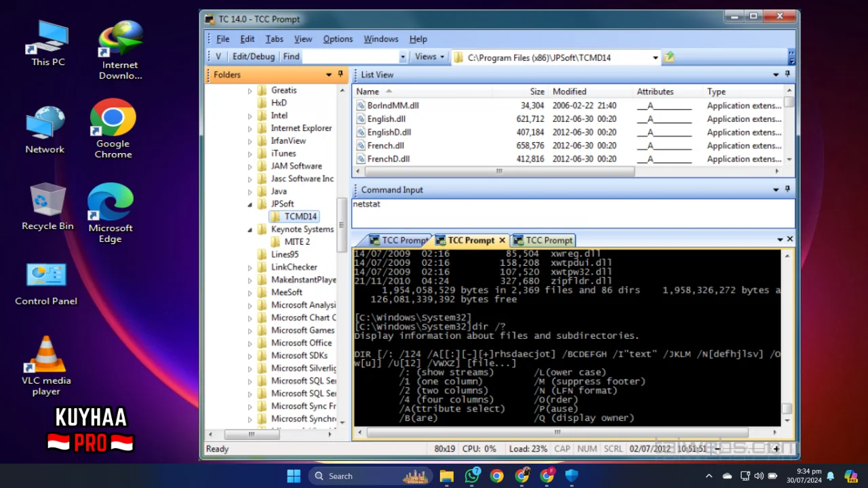Open the Options menu
Viewport: 868px width, 488px height.
pos(338,39)
